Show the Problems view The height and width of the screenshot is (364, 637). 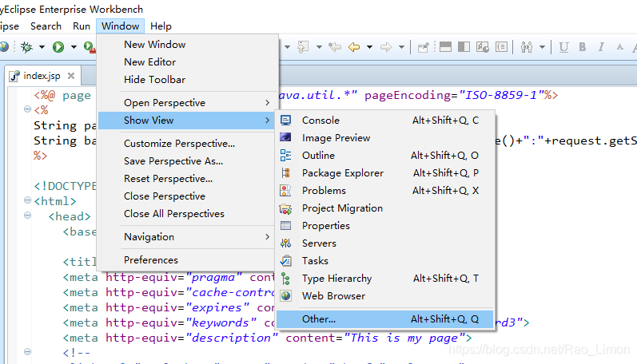point(384,190)
